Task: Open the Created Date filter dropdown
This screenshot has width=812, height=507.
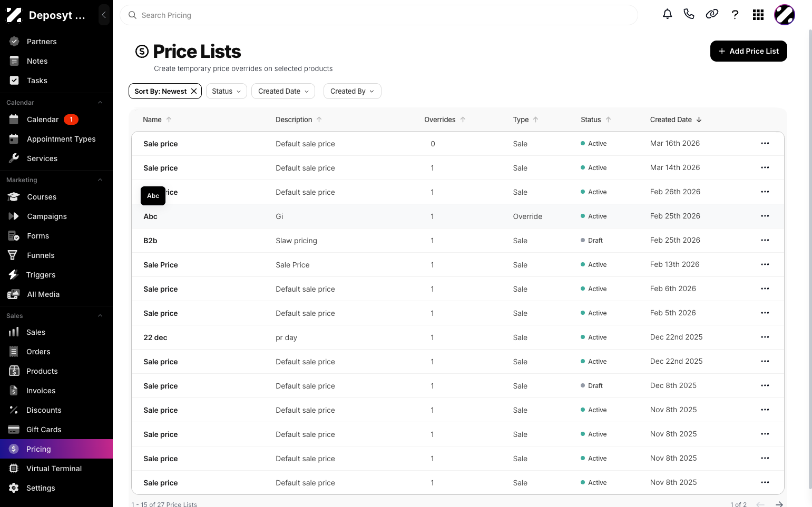Action: coord(283,91)
